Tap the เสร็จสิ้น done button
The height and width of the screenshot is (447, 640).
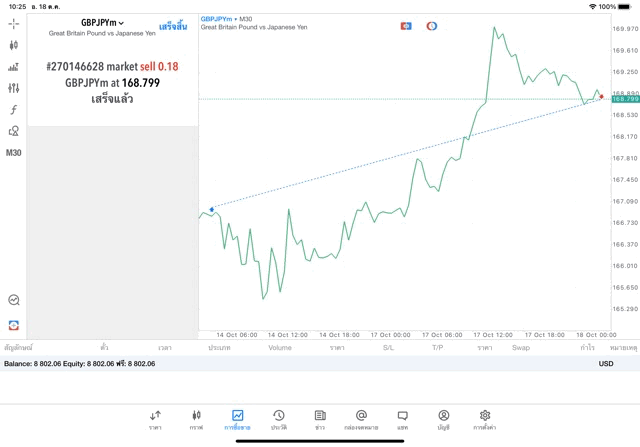173,27
